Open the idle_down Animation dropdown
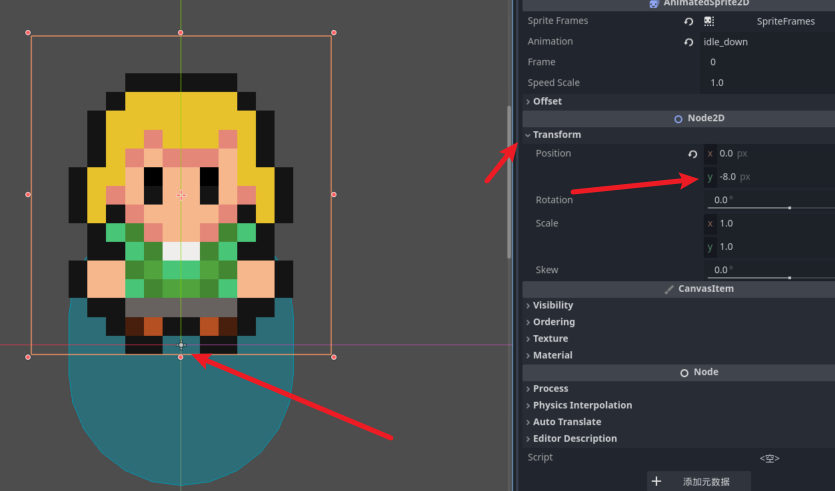Screen dimensions: 835x491 click(x=765, y=42)
